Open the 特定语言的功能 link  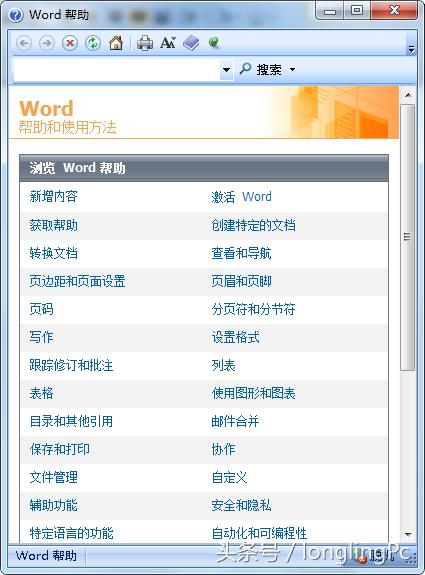(x=71, y=534)
